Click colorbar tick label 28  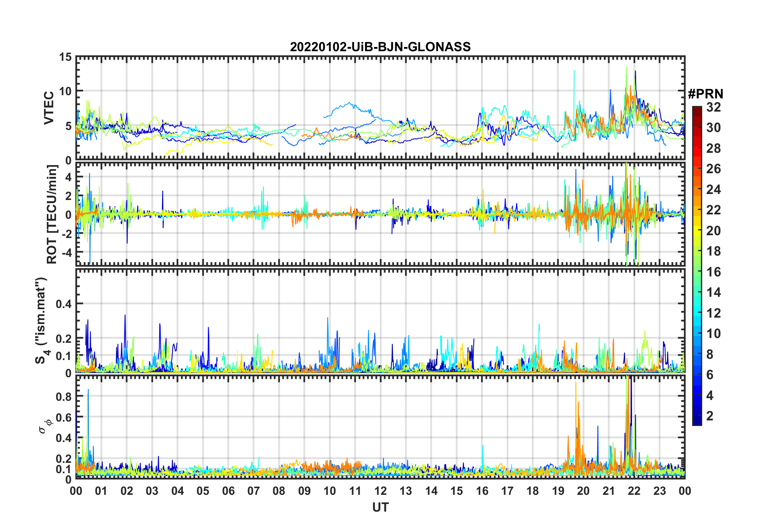tap(714, 148)
